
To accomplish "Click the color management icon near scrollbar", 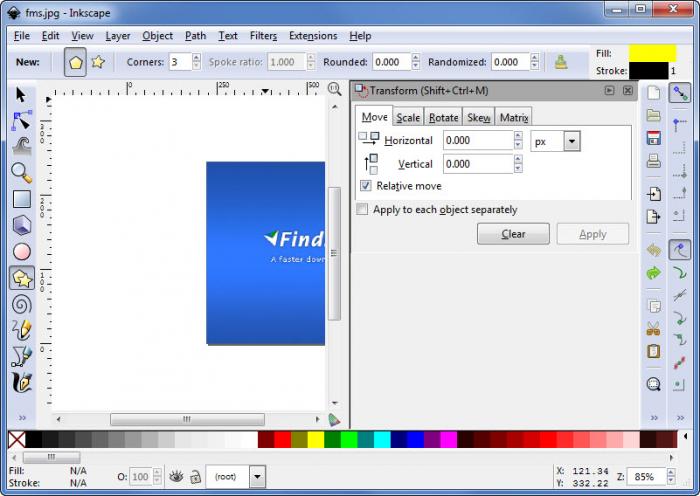I will coord(334,420).
